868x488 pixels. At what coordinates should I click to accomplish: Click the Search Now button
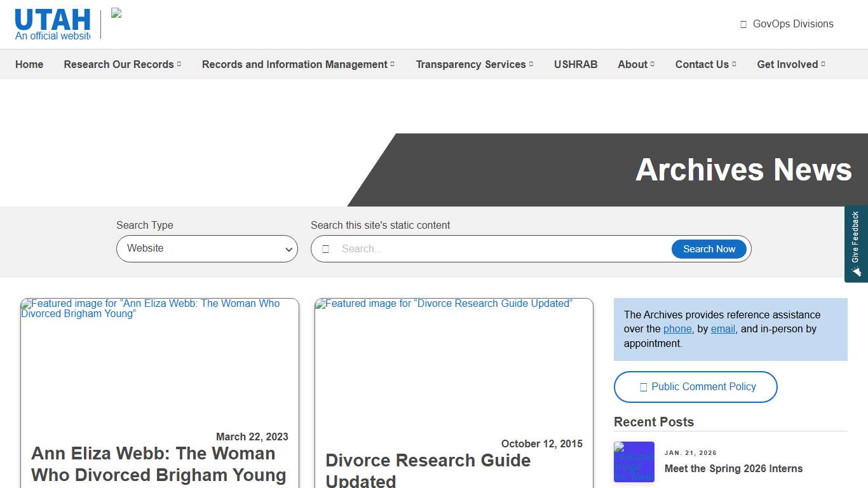point(709,248)
